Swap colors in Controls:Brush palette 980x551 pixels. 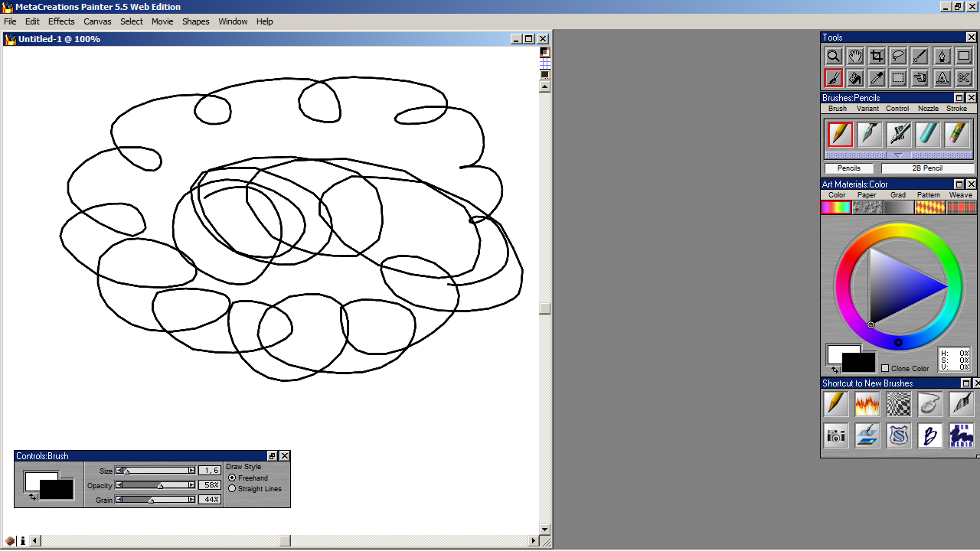point(33,497)
